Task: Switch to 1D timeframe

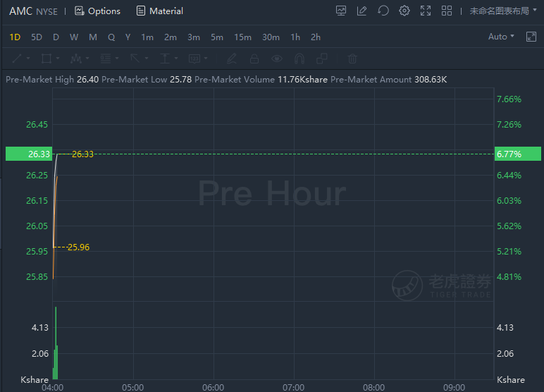Action: pyautogui.click(x=15, y=37)
